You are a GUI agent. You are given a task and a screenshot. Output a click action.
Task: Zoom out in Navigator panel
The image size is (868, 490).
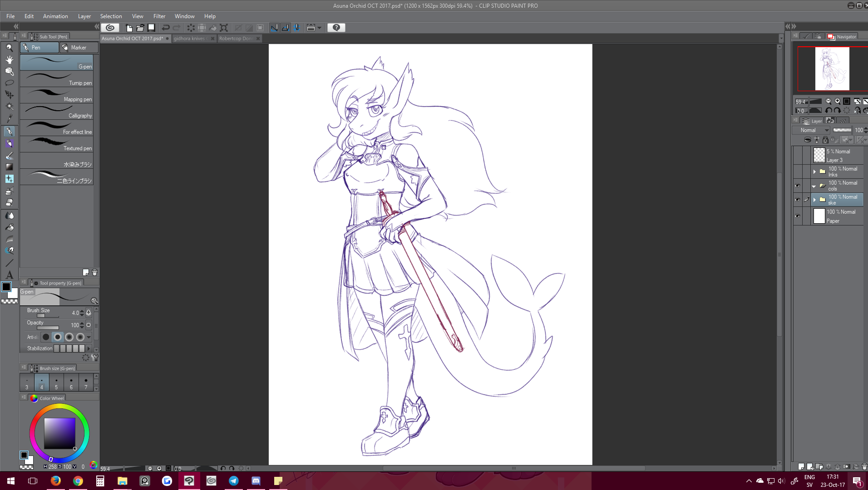829,101
